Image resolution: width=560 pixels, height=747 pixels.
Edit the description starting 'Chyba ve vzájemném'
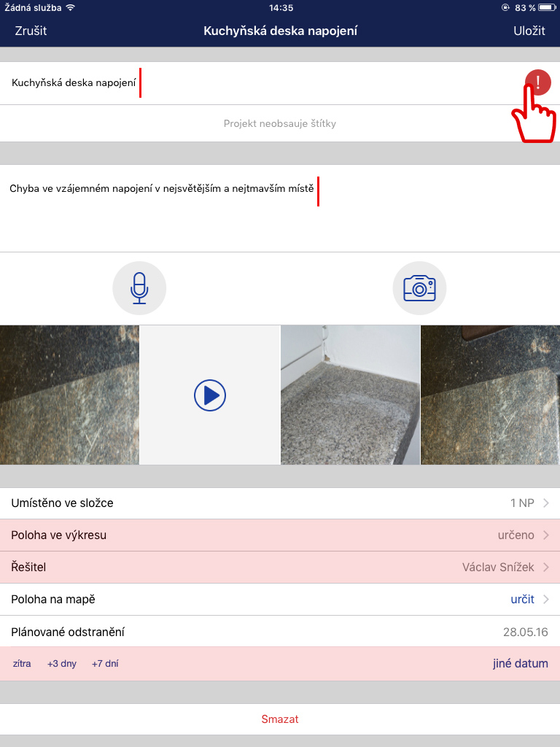coord(280,208)
